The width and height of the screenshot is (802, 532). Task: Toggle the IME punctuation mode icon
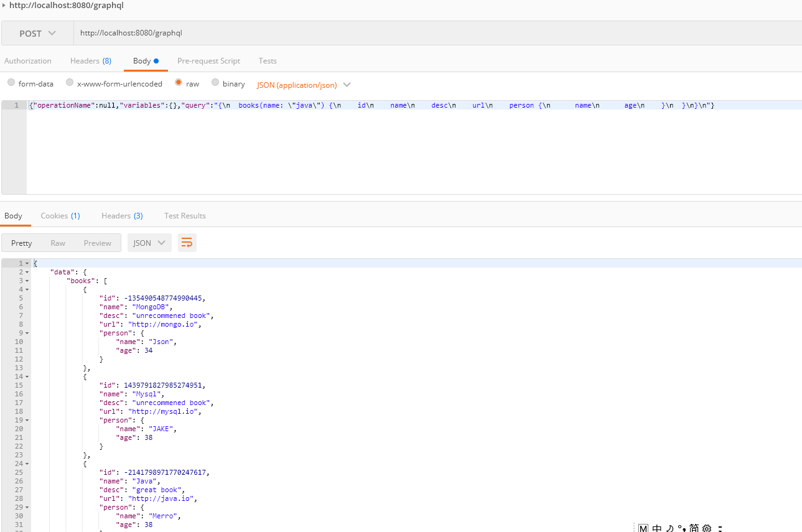(682, 528)
